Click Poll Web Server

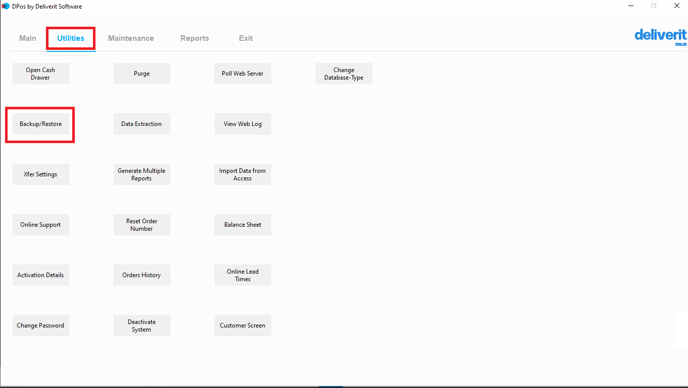[243, 73]
